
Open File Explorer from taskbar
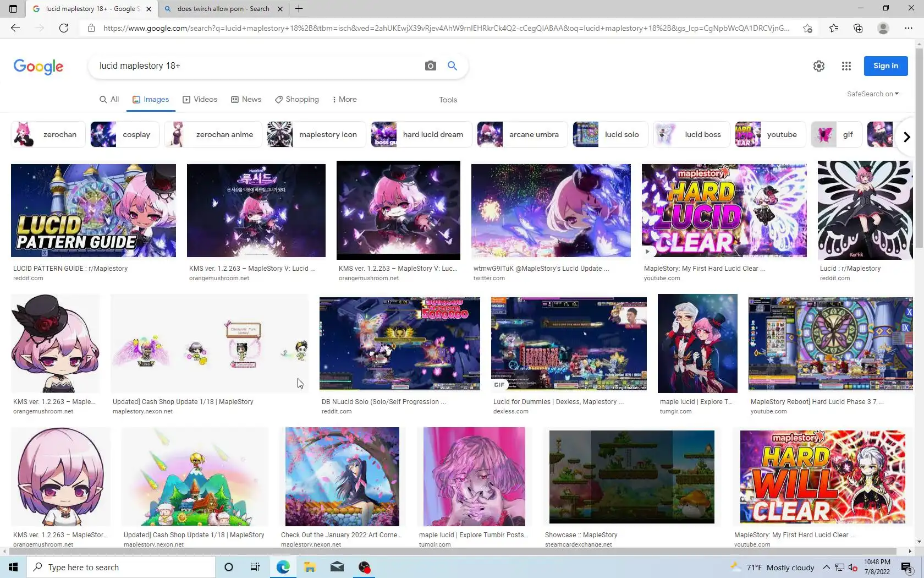[310, 567]
